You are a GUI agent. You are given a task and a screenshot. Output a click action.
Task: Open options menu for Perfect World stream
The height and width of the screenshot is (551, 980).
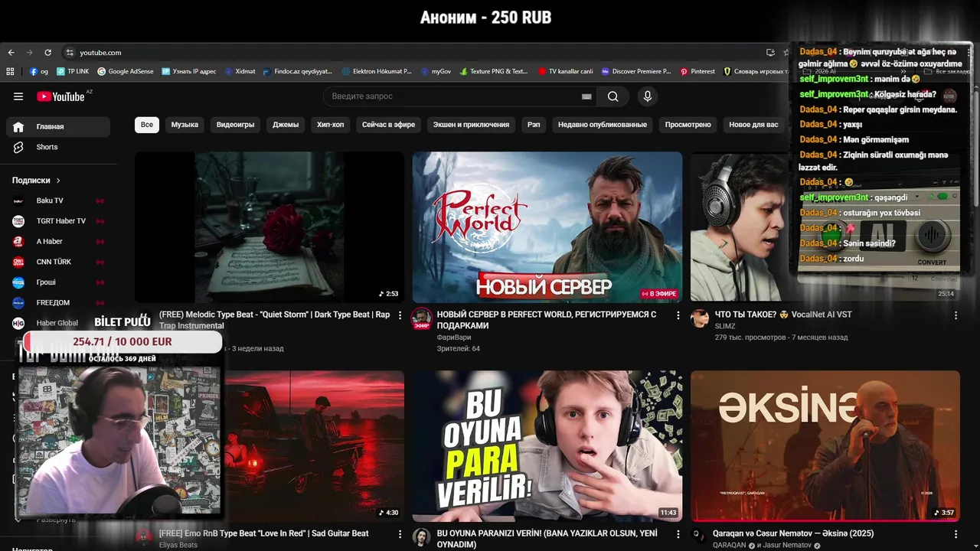pos(678,315)
